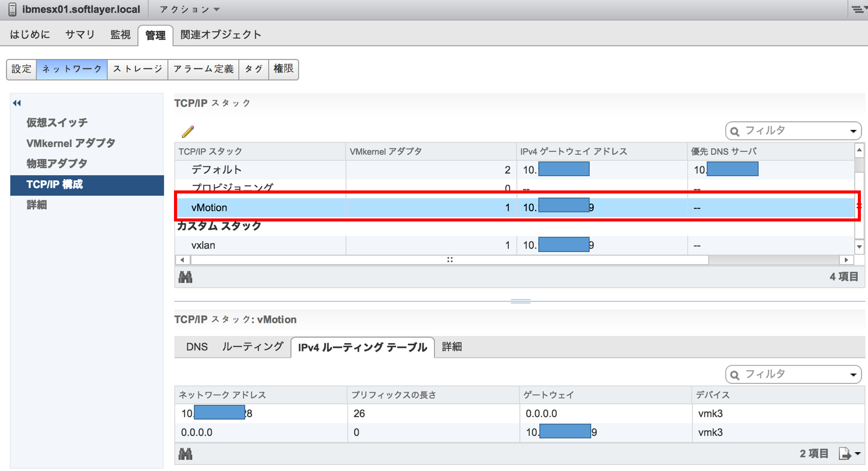Viewport: 868px width, 471px height.
Task: Open the アクション dropdown menu
Action: [x=188, y=9]
